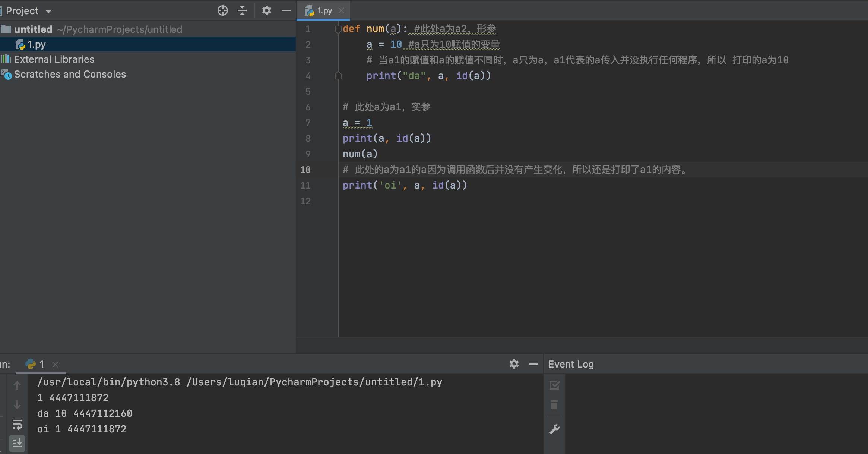This screenshot has width=868, height=454.
Task: Hide the Project panel with minus icon
Action: [286, 10]
